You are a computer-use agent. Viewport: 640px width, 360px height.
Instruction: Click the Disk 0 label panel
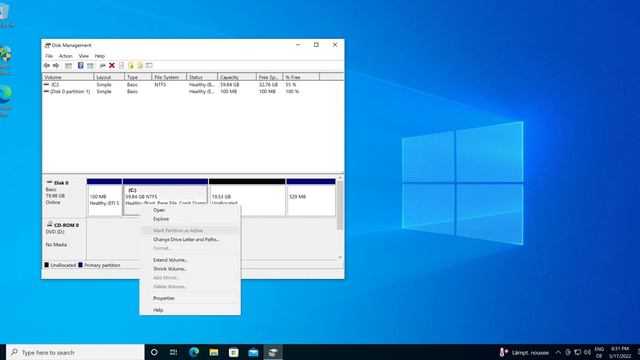pyautogui.click(x=64, y=197)
